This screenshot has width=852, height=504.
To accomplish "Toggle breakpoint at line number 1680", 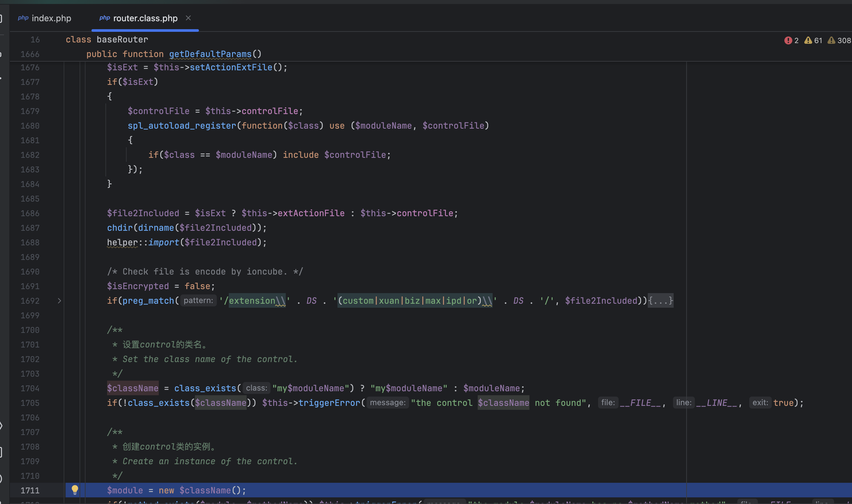I will tap(30, 126).
